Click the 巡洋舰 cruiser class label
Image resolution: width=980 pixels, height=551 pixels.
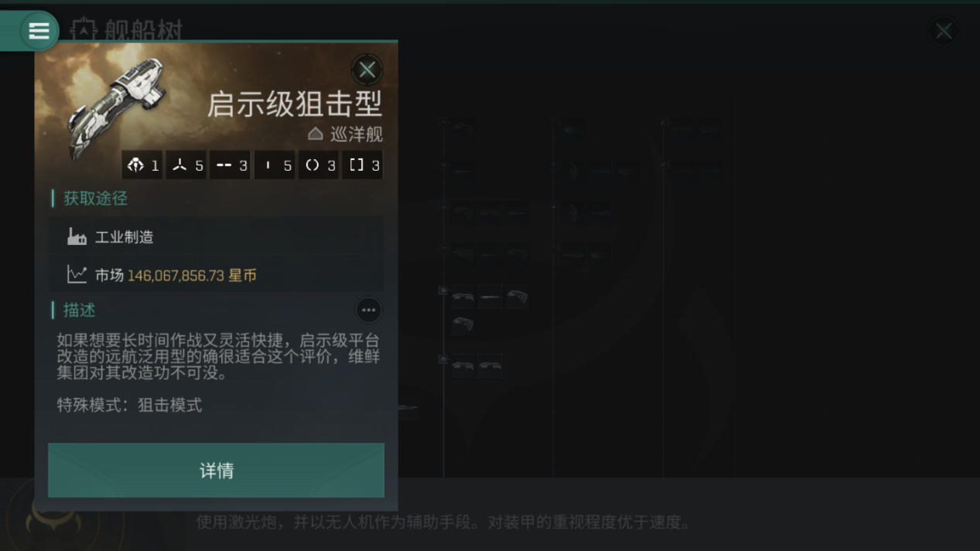(356, 134)
